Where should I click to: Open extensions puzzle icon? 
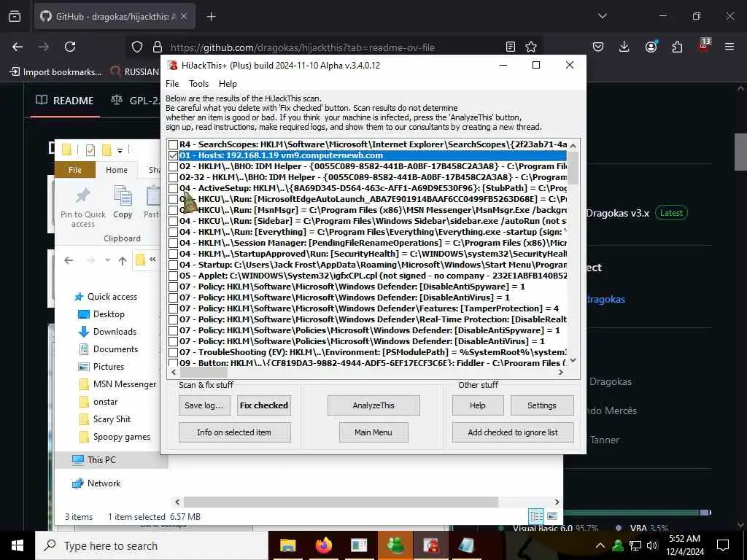(676, 47)
